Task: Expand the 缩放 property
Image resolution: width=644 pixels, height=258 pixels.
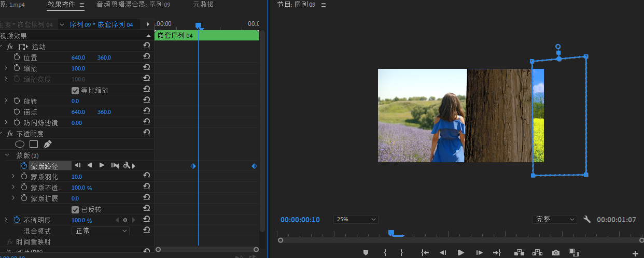Action: click(x=6, y=68)
